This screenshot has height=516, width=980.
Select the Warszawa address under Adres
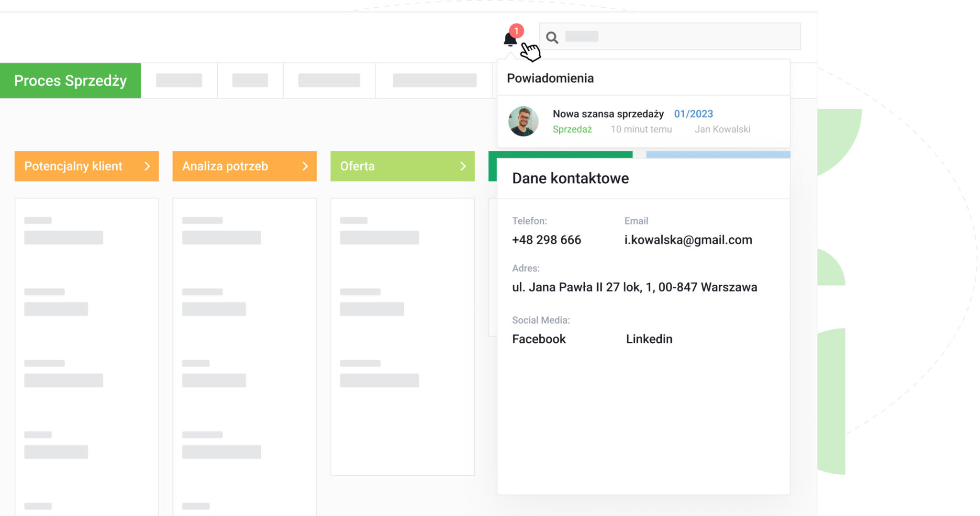point(635,287)
